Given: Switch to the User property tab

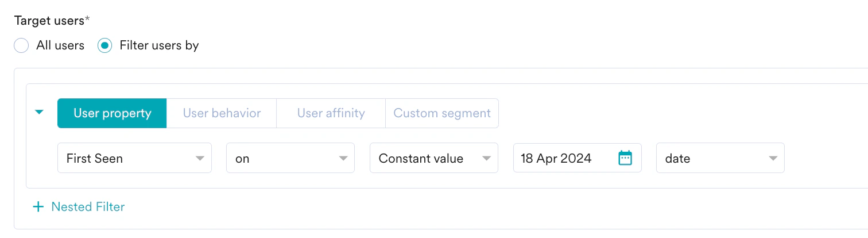Looking at the screenshot, I should point(112,113).
